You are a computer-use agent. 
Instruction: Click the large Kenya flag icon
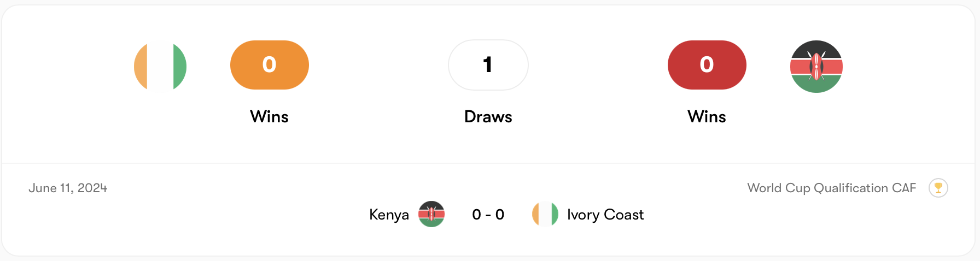(816, 66)
